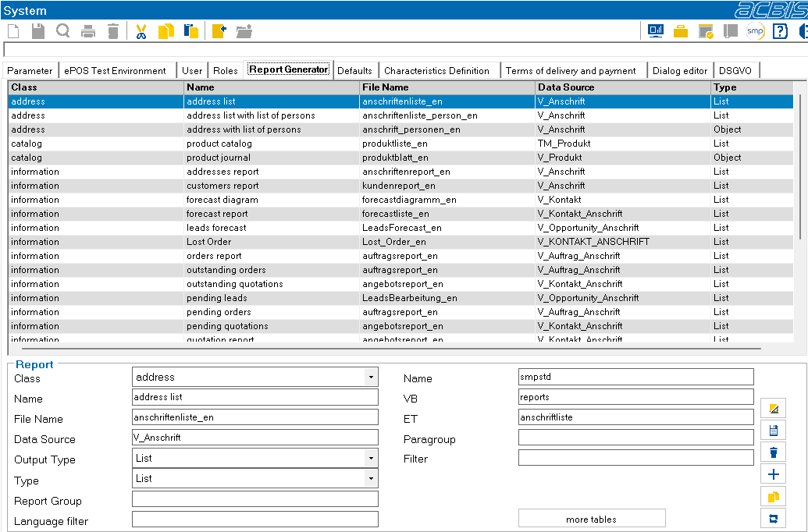
Task: Open Terms of delivery and payment tab
Action: [571, 70]
